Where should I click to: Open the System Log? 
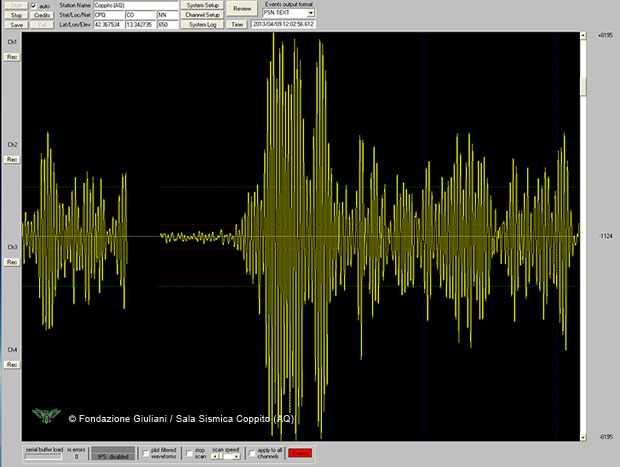point(202,25)
